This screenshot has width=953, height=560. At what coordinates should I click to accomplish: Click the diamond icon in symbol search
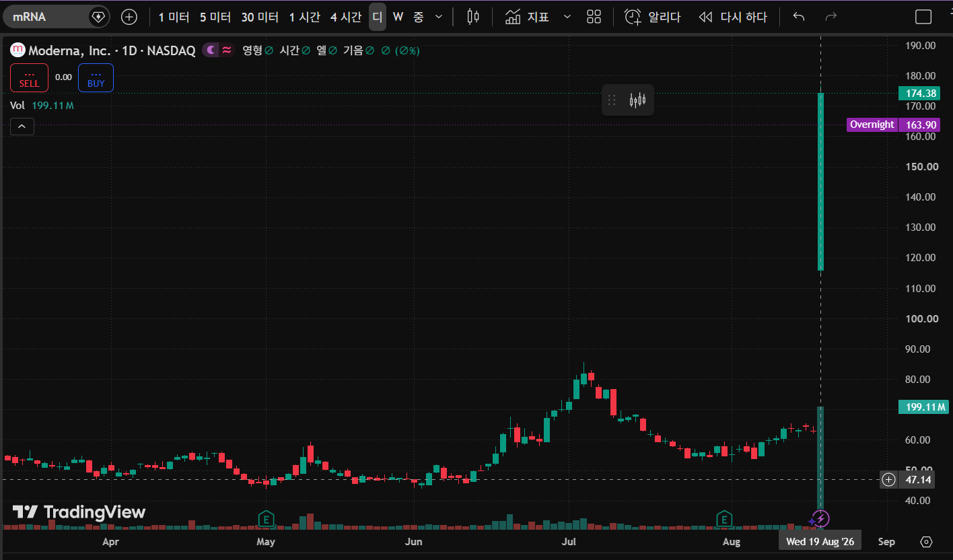pos(98,17)
